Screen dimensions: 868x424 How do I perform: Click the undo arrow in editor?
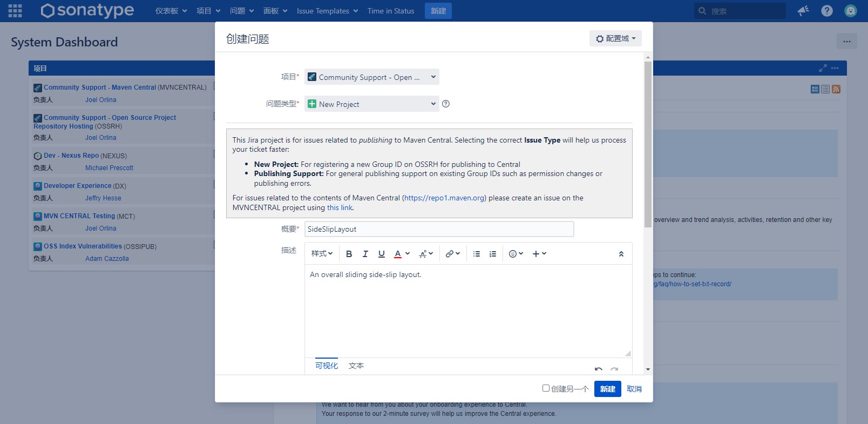click(599, 369)
